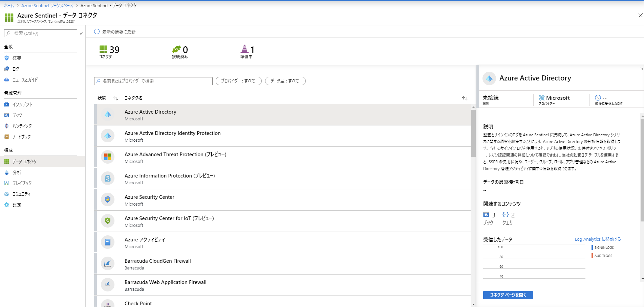Click the 39 コネクタ green grid icon
This screenshot has height=307, width=644.
[x=103, y=49]
